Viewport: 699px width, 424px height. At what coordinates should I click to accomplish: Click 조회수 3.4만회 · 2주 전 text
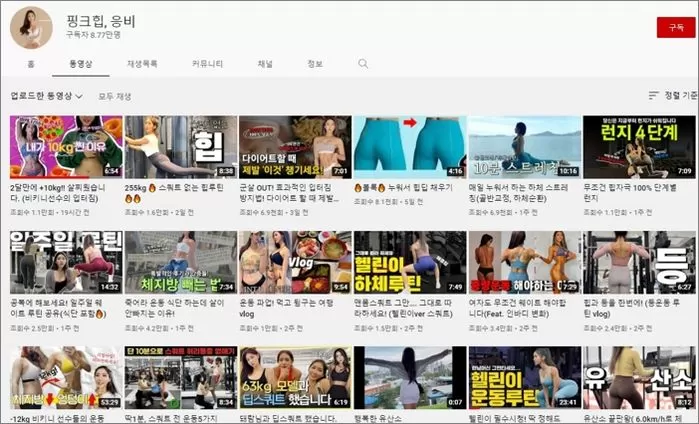(503, 328)
